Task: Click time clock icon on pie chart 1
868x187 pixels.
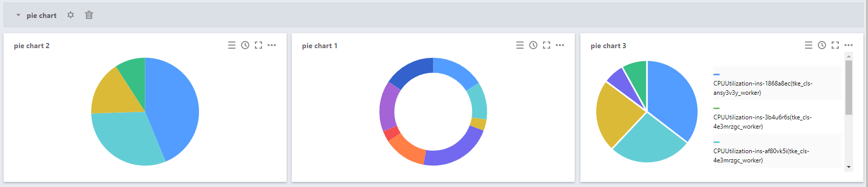Action: pos(533,46)
